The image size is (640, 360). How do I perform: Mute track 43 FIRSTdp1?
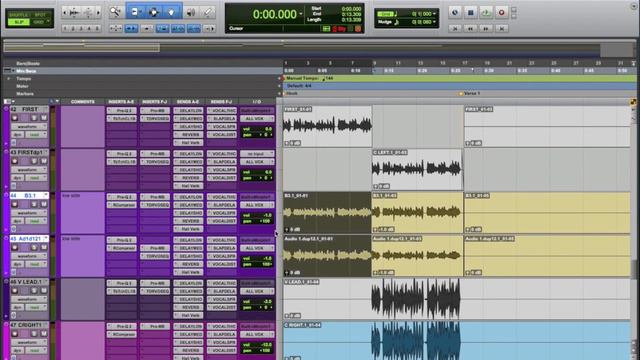click(x=43, y=161)
